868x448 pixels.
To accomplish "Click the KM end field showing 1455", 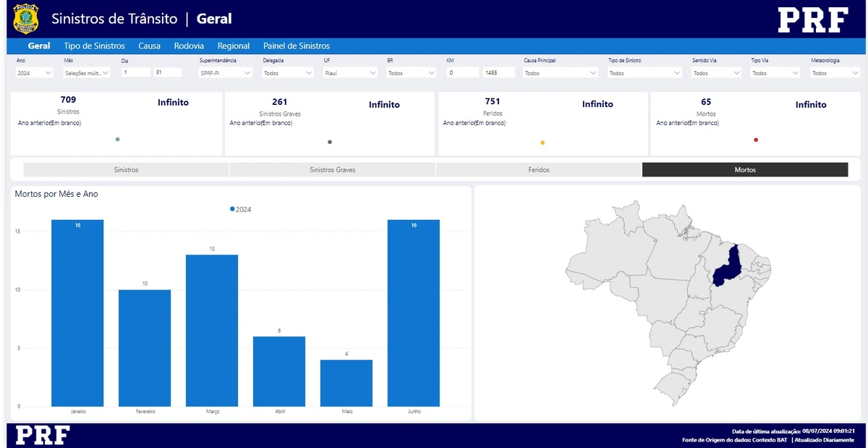I will (x=499, y=72).
